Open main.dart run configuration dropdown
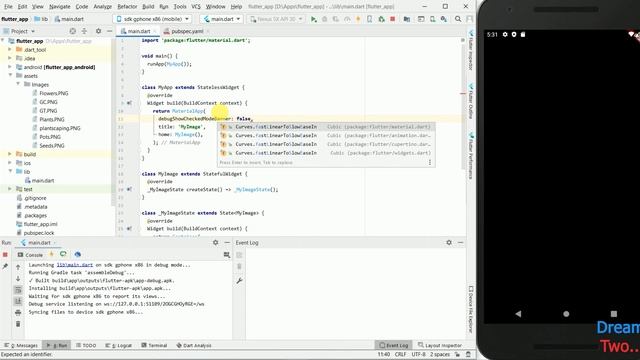The height and width of the screenshot is (360, 640). [222, 19]
